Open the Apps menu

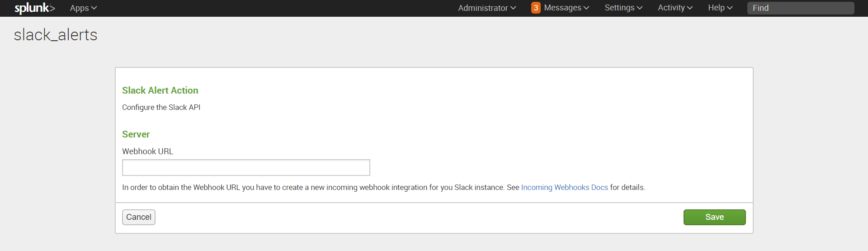[79, 8]
